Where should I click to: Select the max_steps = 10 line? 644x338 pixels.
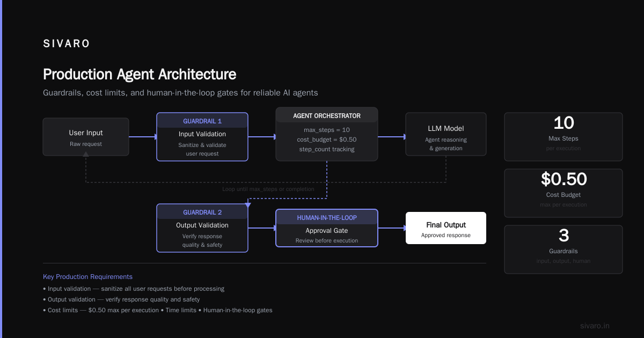pos(327,130)
